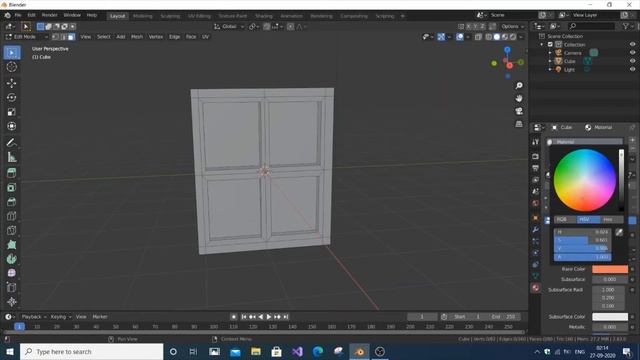This screenshot has width=640, height=360.
Task: Select the Select Box tool
Action: coord(12,53)
